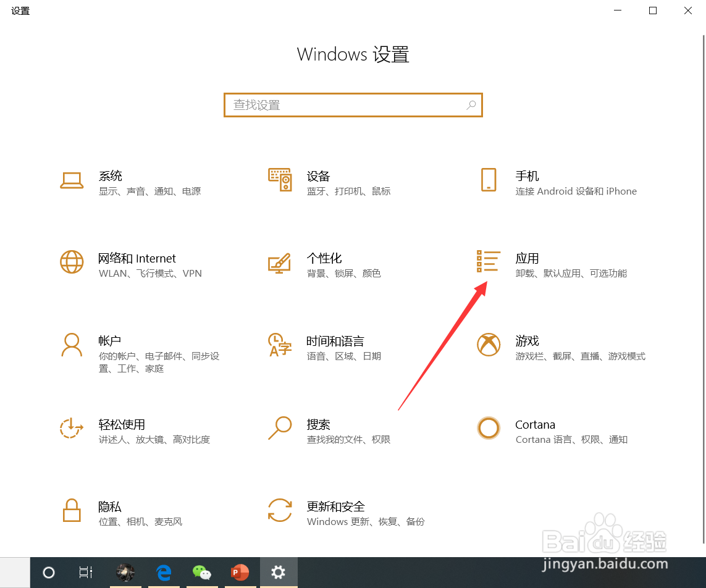The image size is (706, 588).
Task: Open the 网络和 Internet globe icon
Action: pos(72,262)
